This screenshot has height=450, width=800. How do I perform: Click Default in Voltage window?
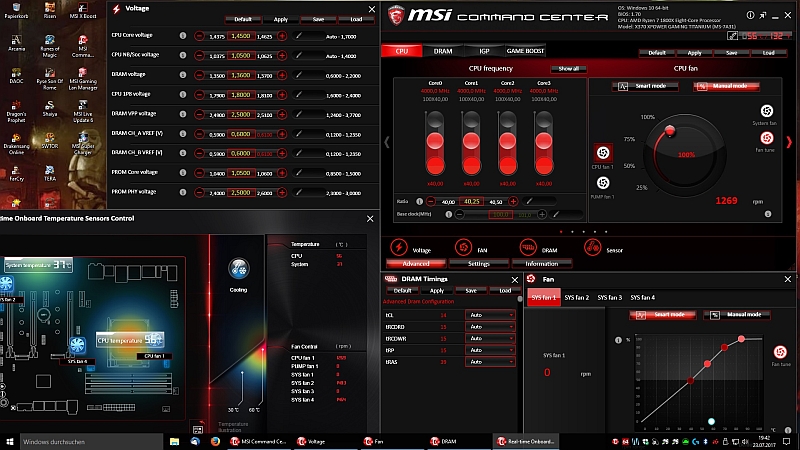tap(243, 19)
